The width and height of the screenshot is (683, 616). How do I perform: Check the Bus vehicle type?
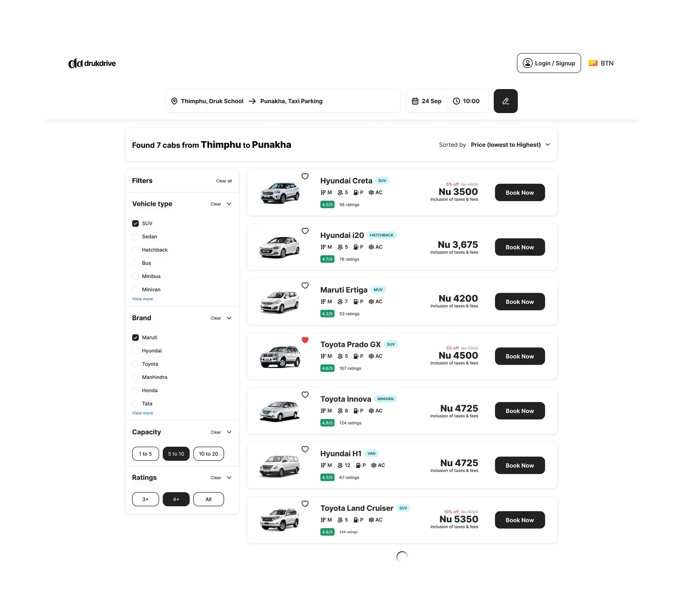135,263
